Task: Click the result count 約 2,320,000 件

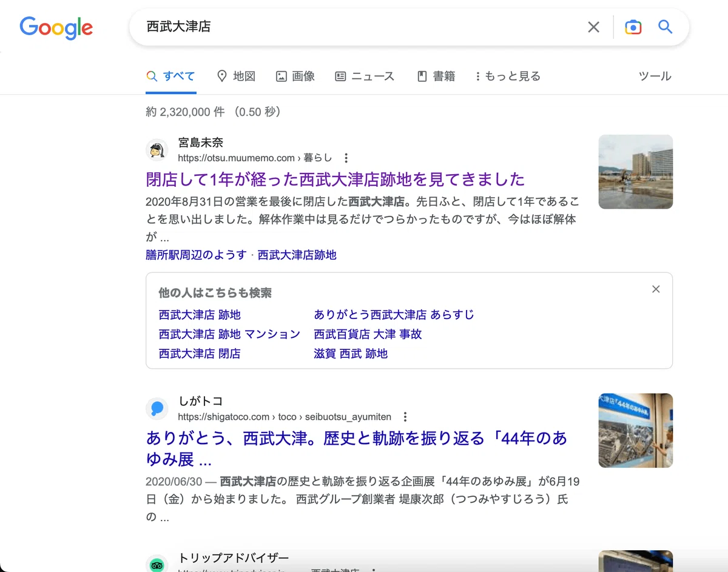Action: 186,112
